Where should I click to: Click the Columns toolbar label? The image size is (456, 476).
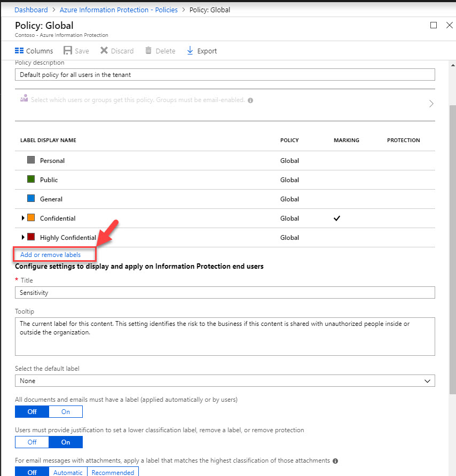click(40, 51)
